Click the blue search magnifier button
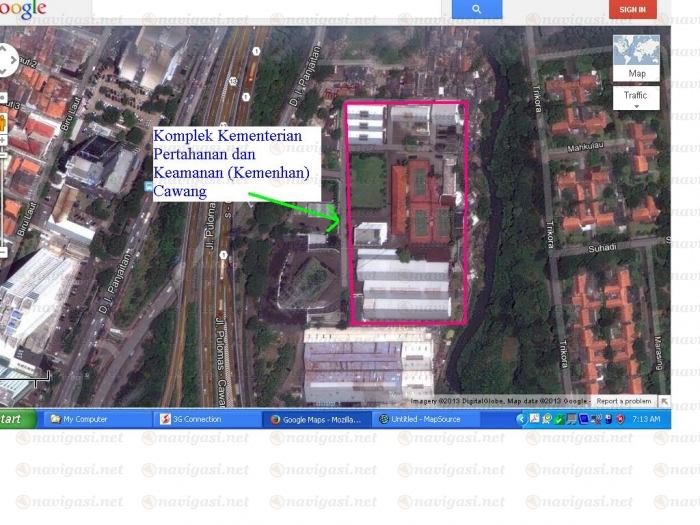This screenshot has width=700, height=525. 477,9
